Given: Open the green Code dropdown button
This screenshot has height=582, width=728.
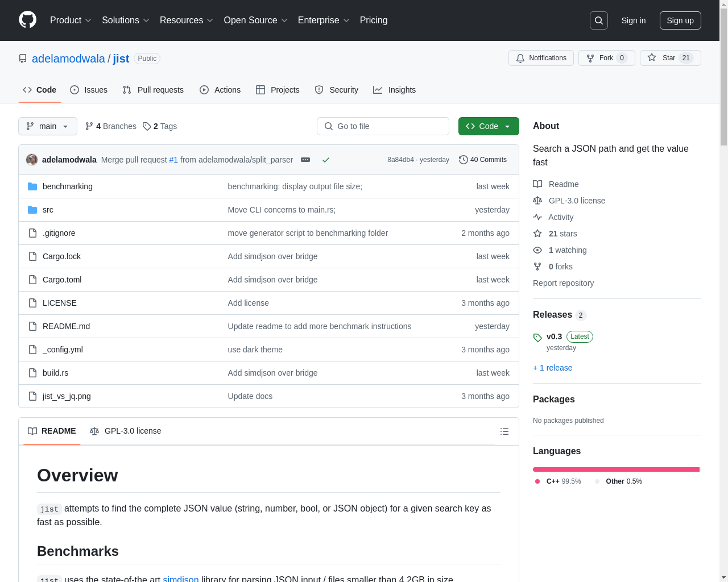Looking at the screenshot, I should (489, 126).
